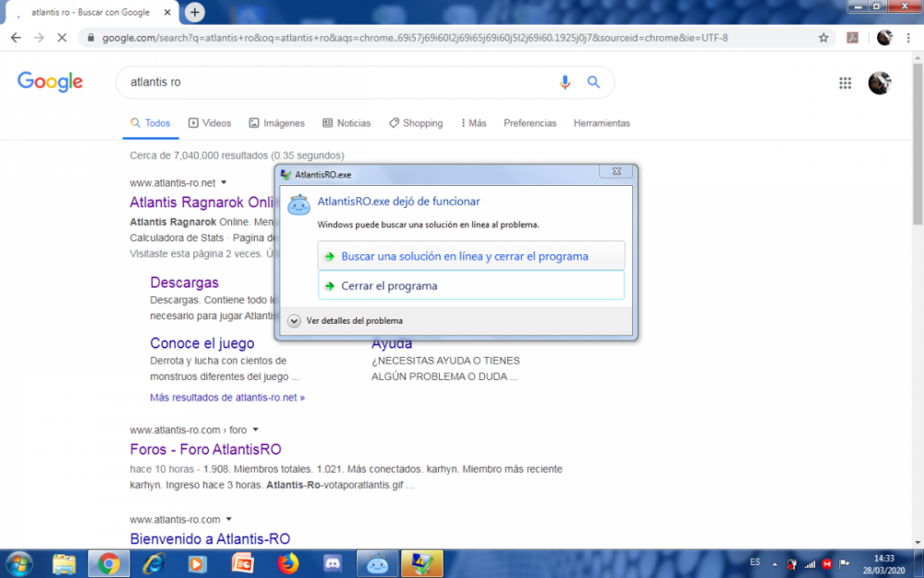The image size is (924, 578).
Task: Open a new tab with plus button
Action: pyautogui.click(x=194, y=12)
